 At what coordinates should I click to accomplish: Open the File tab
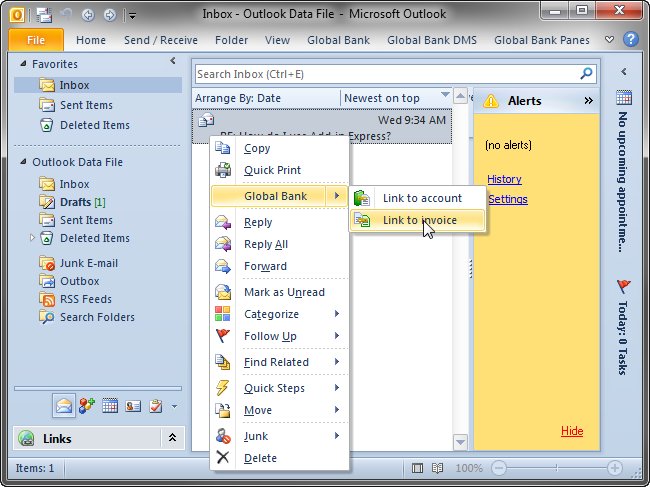pyautogui.click(x=36, y=40)
